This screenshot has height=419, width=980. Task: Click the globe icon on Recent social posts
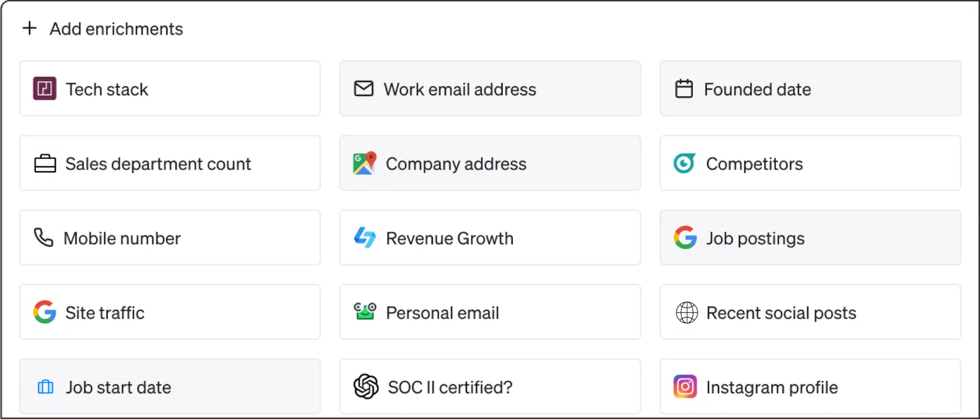point(685,312)
